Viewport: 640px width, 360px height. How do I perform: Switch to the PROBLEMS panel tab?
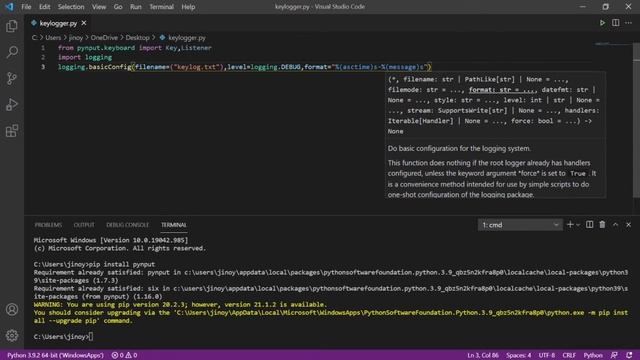pos(48,225)
